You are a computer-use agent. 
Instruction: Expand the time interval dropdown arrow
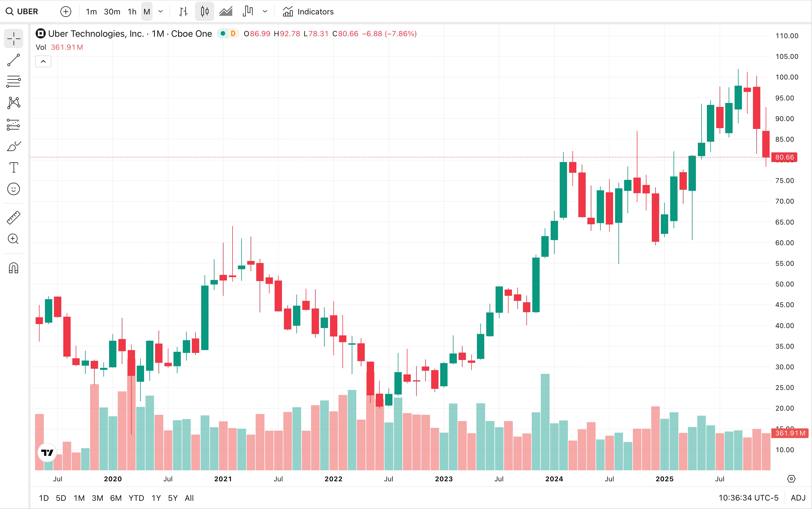point(160,12)
